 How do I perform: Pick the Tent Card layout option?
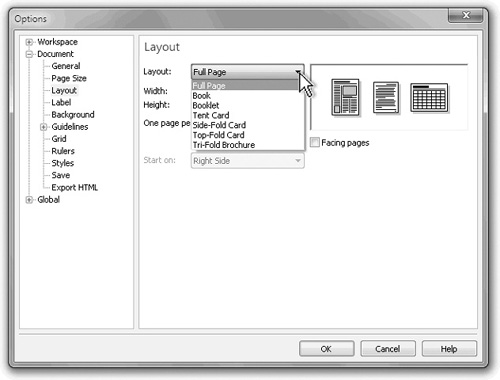(211, 115)
